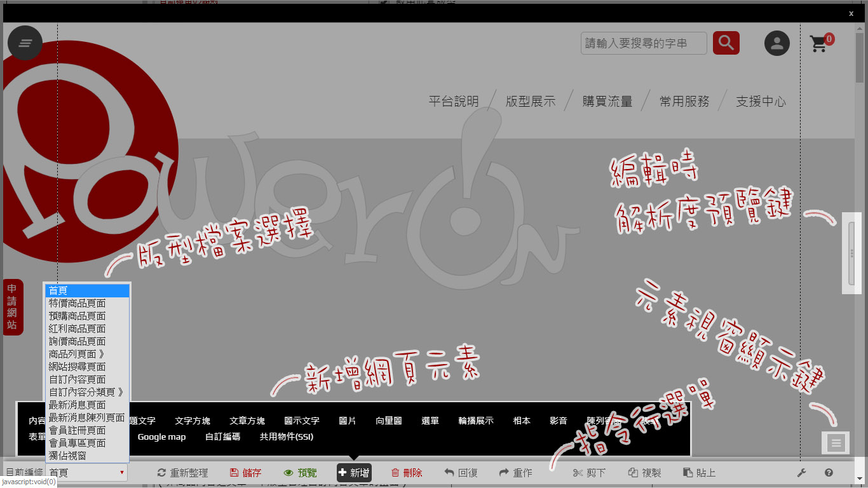This screenshot has width=868, height=488.
Task: Add a Google map element
Action: click(161, 437)
